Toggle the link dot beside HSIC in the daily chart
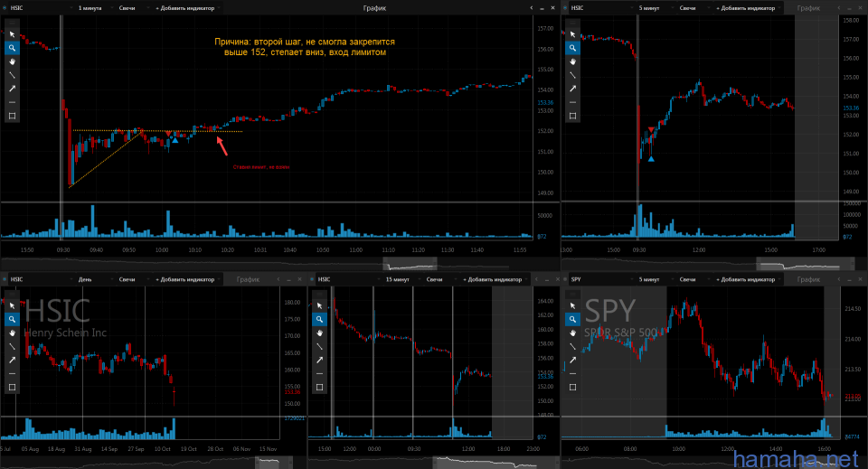The width and height of the screenshot is (868, 469). (x=5, y=279)
